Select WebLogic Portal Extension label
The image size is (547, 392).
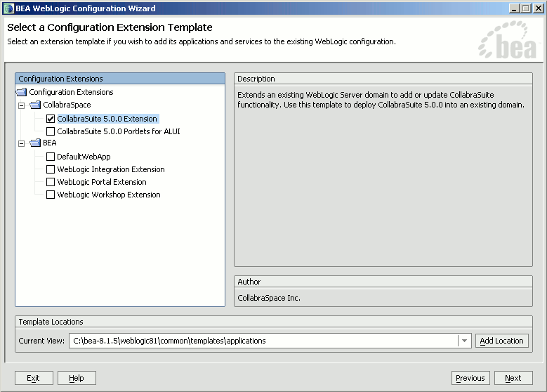pyautogui.click(x=102, y=182)
